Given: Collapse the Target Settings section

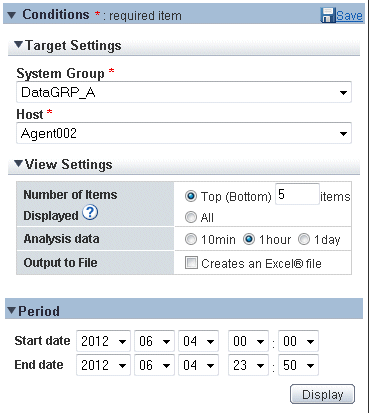Looking at the screenshot, I should pos(19,44).
